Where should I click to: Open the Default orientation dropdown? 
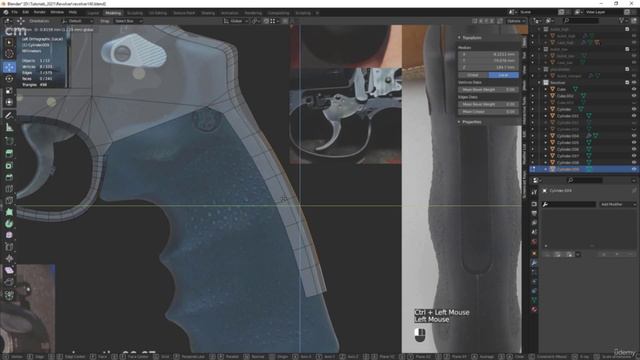point(77,21)
